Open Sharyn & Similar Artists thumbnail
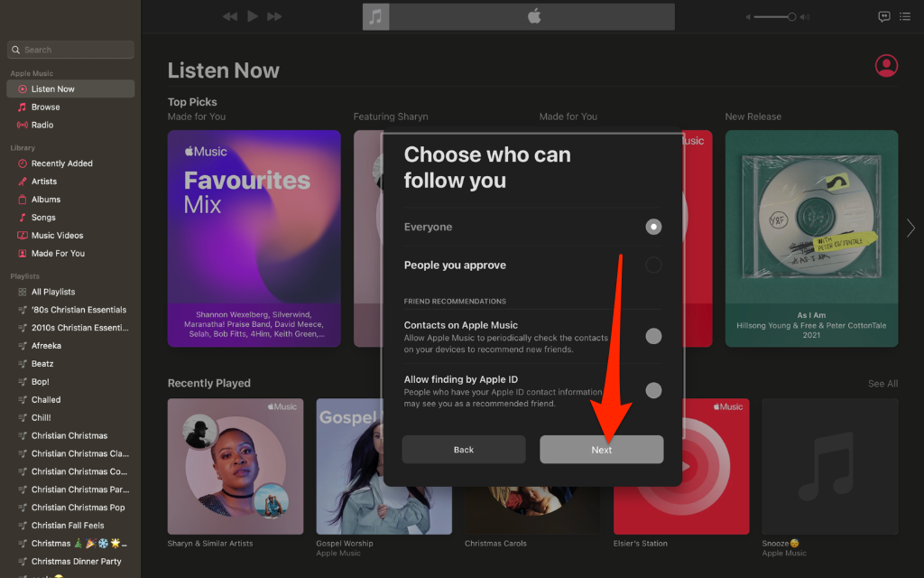The height and width of the screenshot is (578, 924). [x=236, y=467]
